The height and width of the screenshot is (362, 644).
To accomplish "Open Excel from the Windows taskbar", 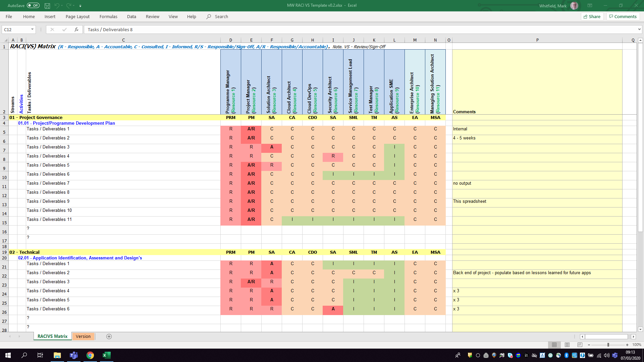I will click(x=106, y=355).
